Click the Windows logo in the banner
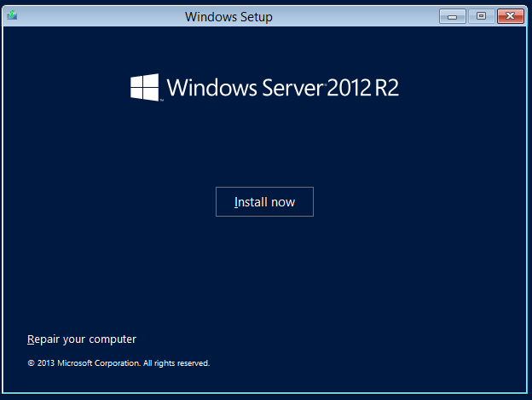This screenshot has height=400, width=532. (145, 87)
